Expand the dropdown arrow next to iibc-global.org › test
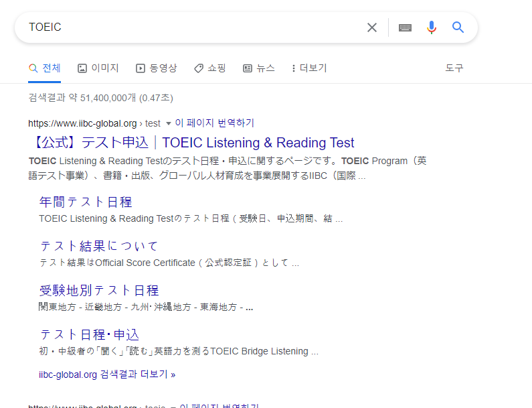 (168, 123)
